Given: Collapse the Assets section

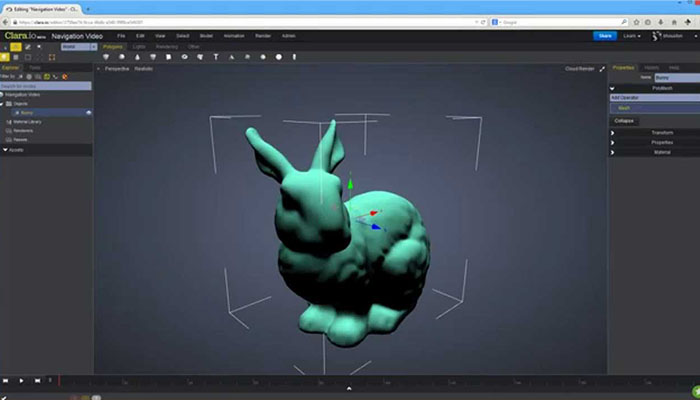Looking at the screenshot, I should pyautogui.click(x=5, y=150).
